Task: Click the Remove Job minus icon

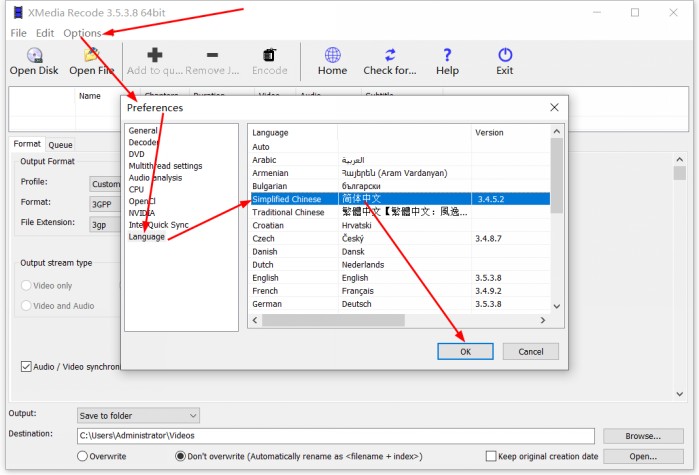Action: pyautogui.click(x=213, y=55)
